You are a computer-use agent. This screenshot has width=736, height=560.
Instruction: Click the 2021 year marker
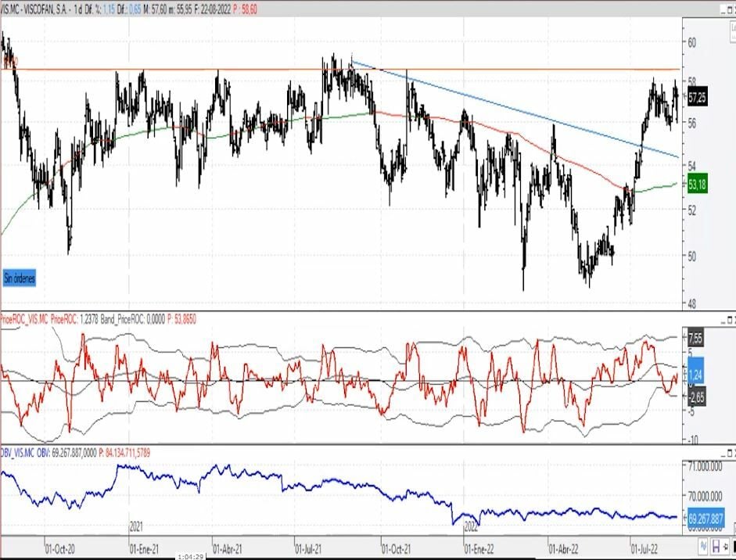(136, 527)
